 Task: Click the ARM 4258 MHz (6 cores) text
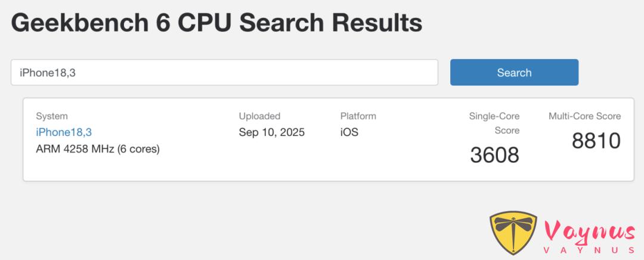[x=98, y=148]
